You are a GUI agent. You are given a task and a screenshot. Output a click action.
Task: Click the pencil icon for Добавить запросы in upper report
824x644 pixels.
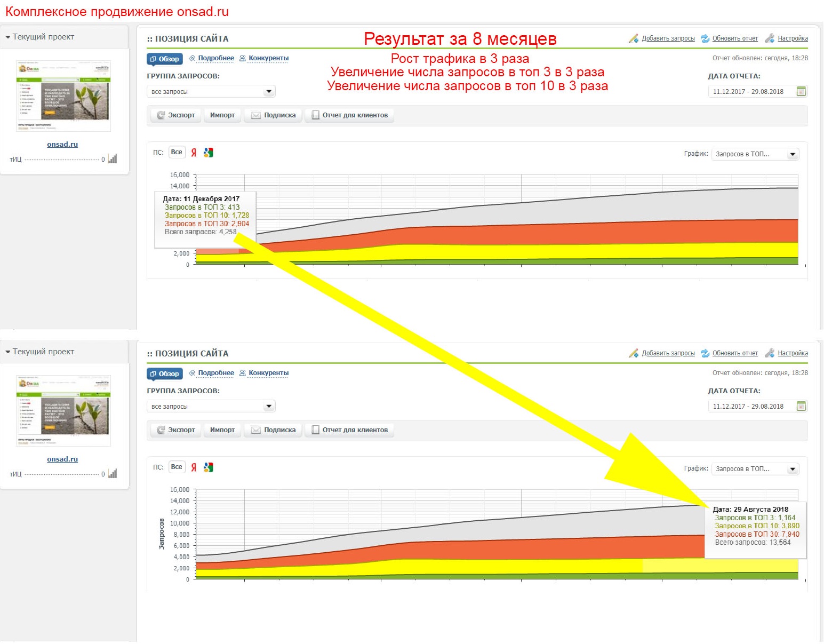point(634,38)
